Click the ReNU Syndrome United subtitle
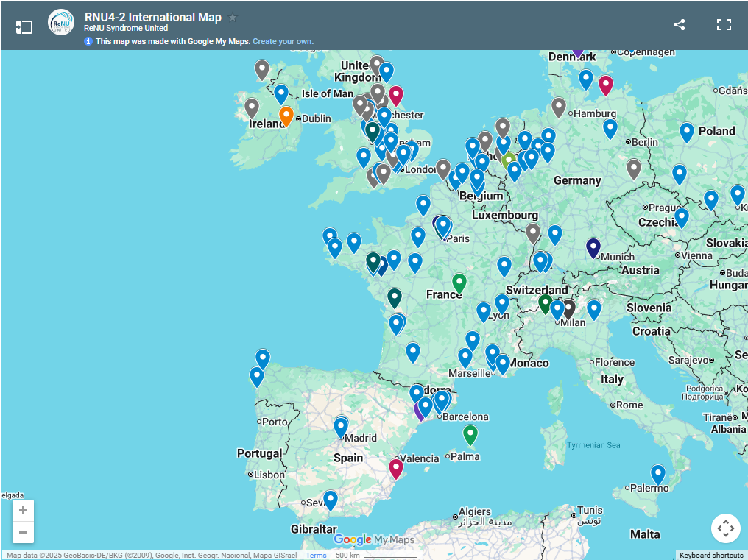 [126, 28]
